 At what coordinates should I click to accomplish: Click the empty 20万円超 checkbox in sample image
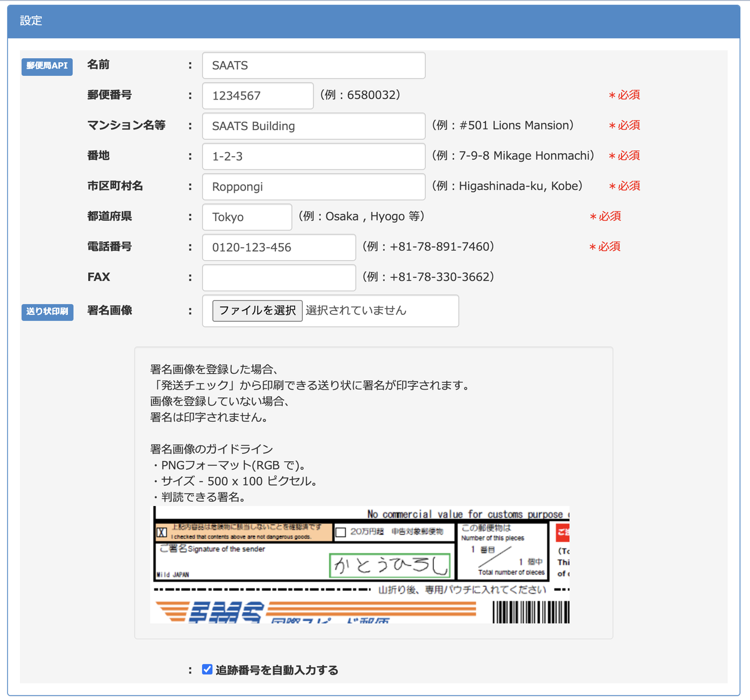pyautogui.click(x=340, y=532)
